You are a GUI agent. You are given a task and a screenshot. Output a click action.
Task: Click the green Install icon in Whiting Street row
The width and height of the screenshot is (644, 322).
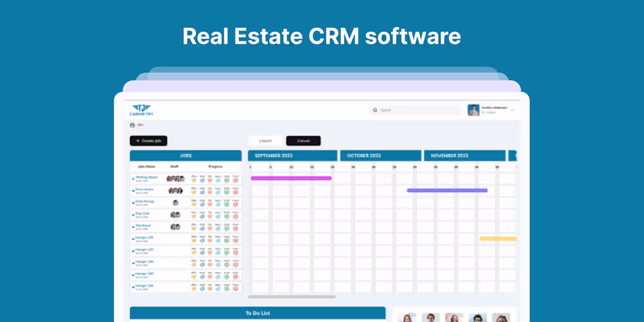tap(227, 180)
